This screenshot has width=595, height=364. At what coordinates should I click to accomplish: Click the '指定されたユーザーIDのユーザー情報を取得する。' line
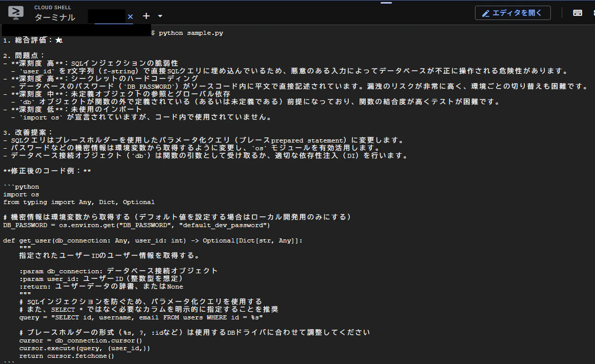[110, 256]
